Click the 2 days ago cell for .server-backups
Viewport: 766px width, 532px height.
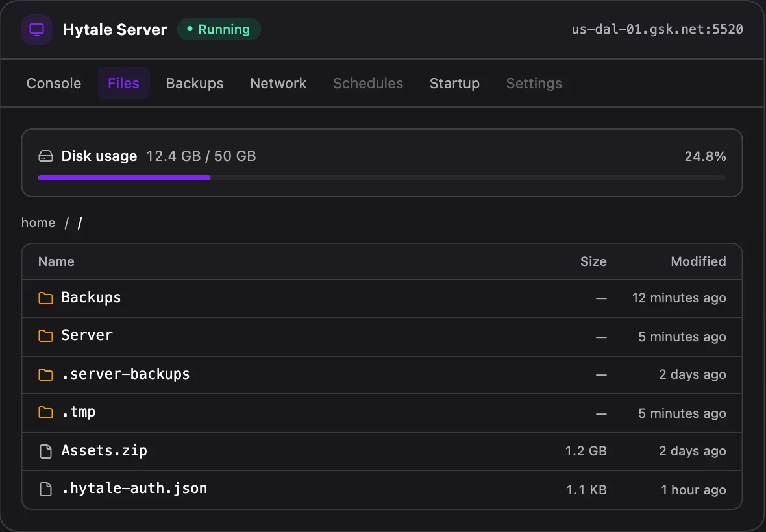692,374
